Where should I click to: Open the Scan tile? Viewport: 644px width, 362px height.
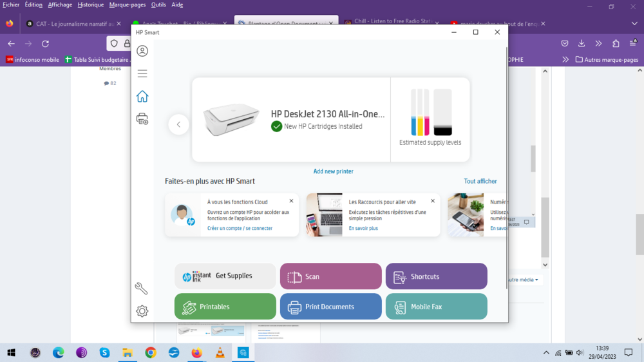[x=330, y=276]
